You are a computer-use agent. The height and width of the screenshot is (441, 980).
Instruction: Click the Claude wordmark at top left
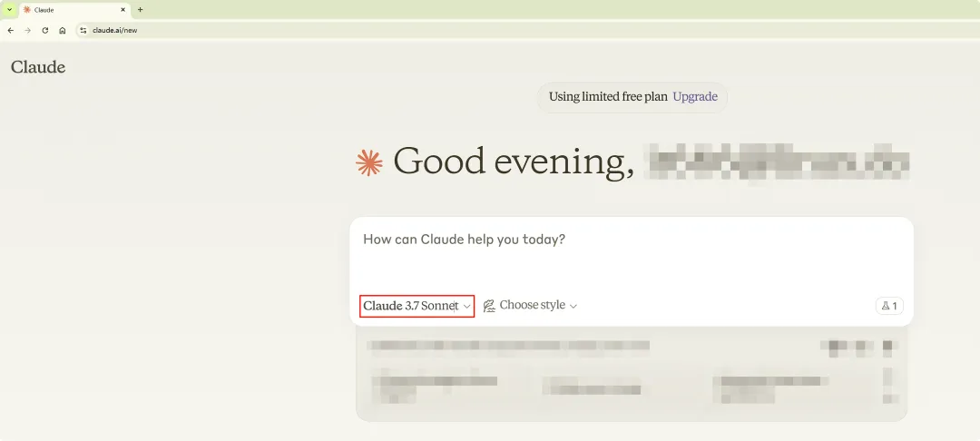pos(38,67)
